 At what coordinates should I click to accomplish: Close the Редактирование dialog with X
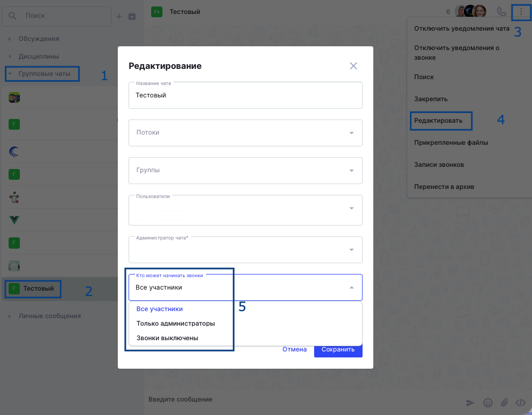pos(353,66)
